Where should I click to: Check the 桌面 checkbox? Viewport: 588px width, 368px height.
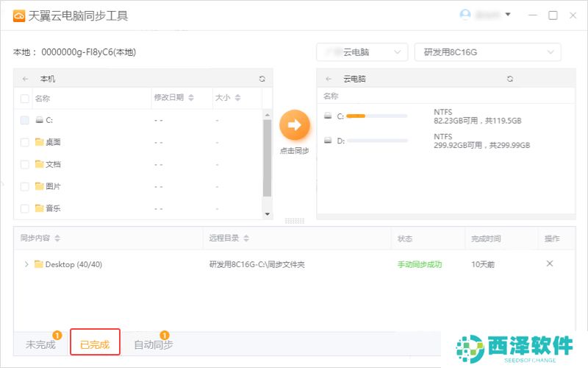(25, 142)
